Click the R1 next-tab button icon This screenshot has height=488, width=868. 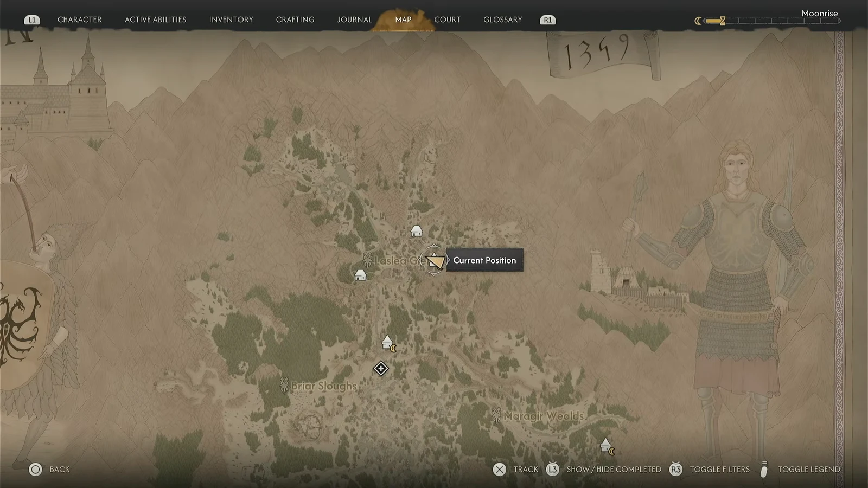[x=548, y=20]
